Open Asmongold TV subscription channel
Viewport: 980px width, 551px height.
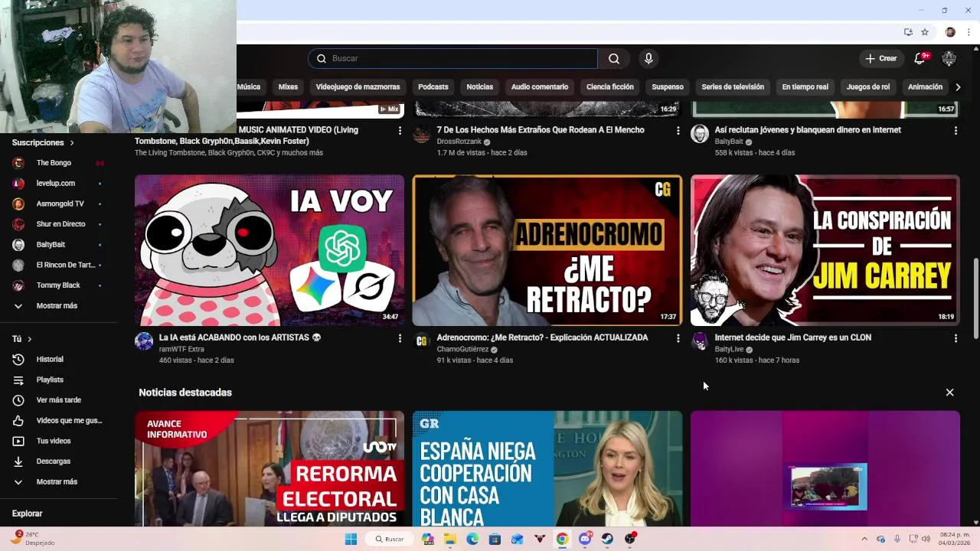(59, 204)
